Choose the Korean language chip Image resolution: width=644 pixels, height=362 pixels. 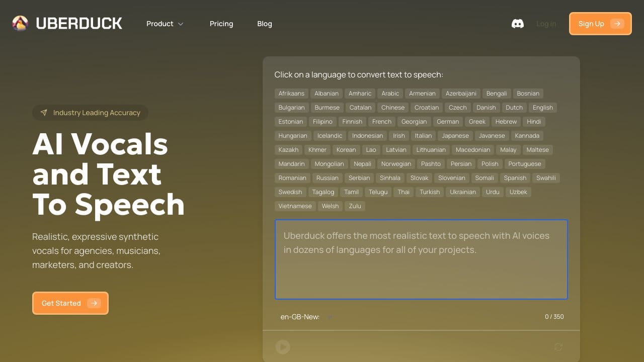pyautogui.click(x=346, y=150)
